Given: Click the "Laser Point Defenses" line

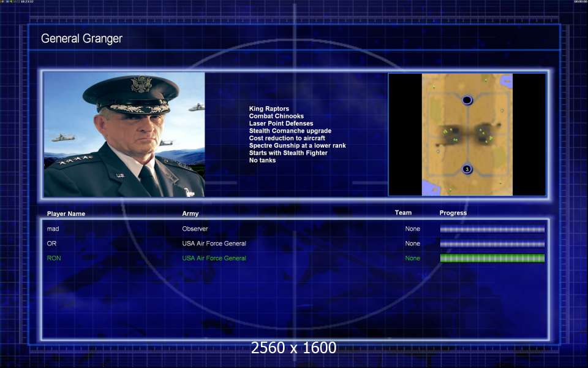Looking at the screenshot, I should [281, 123].
